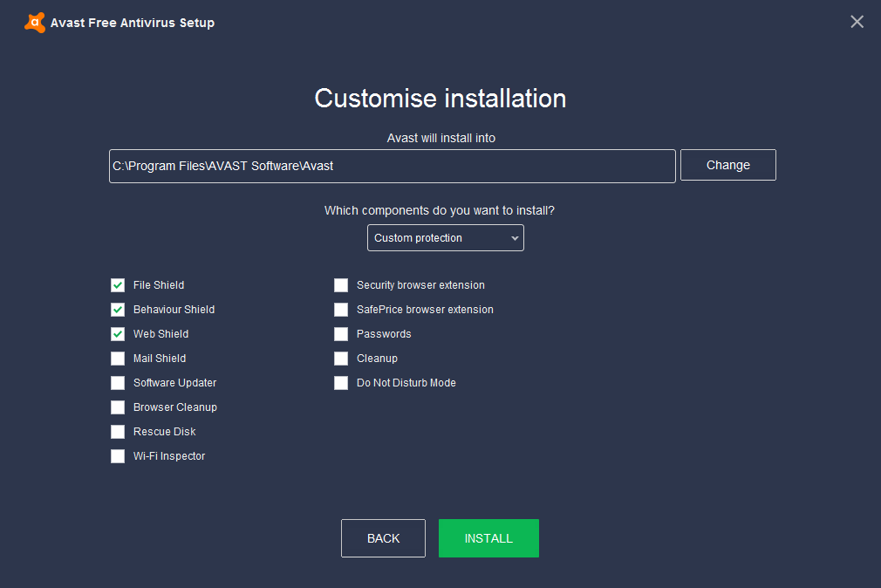Screen dimensions: 881x588
Task: Check the Rescue Disk option
Action: (118, 432)
